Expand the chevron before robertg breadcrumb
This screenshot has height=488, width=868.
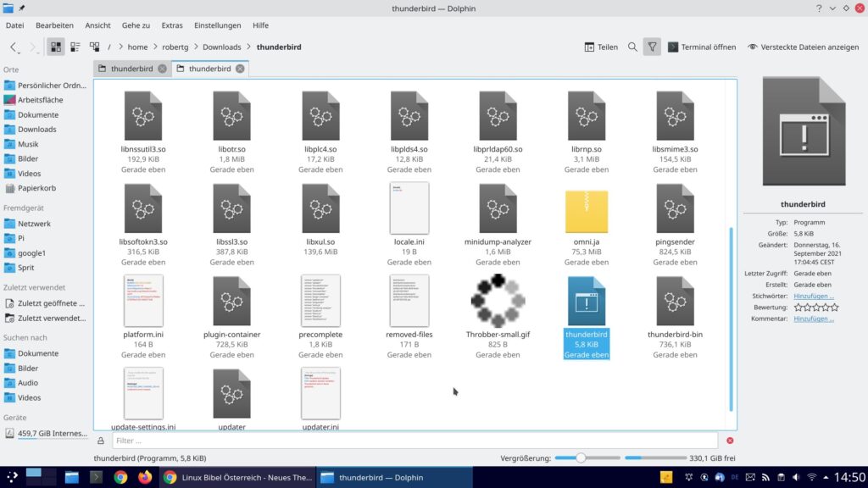(x=155, y=47)
